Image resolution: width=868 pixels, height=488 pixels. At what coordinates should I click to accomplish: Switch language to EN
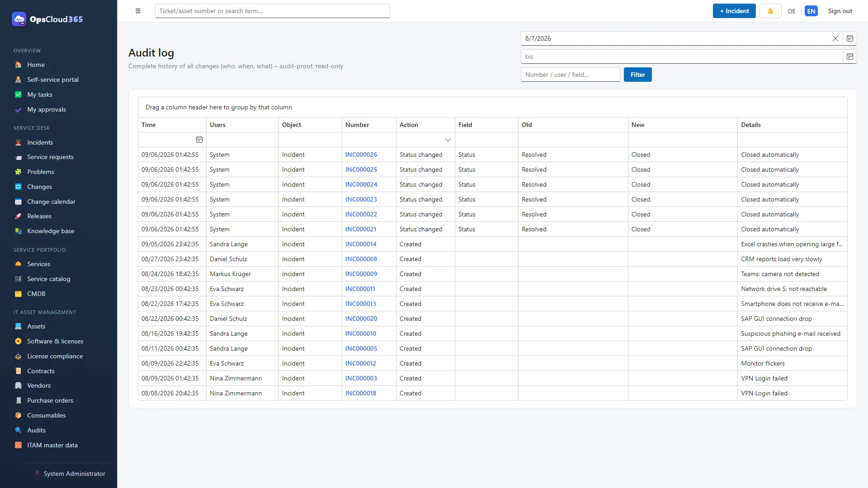click(811, 11)
